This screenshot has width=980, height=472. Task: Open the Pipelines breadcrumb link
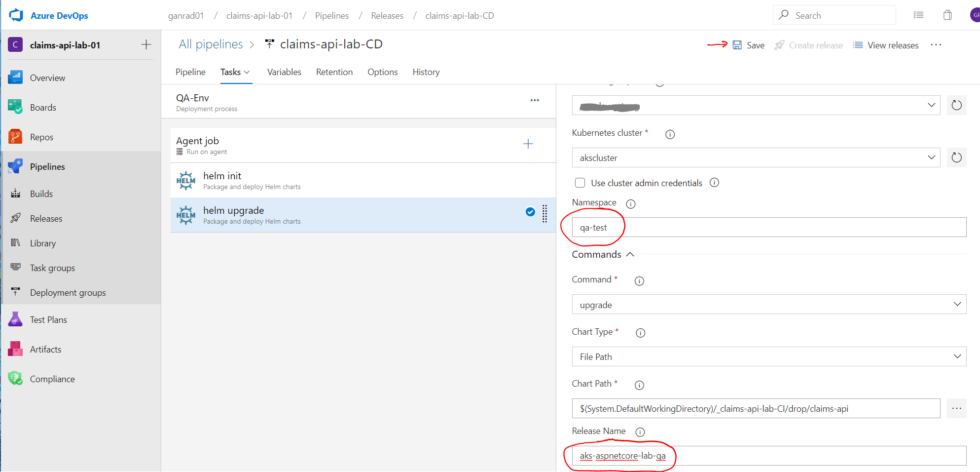click(x=332, y=16)
